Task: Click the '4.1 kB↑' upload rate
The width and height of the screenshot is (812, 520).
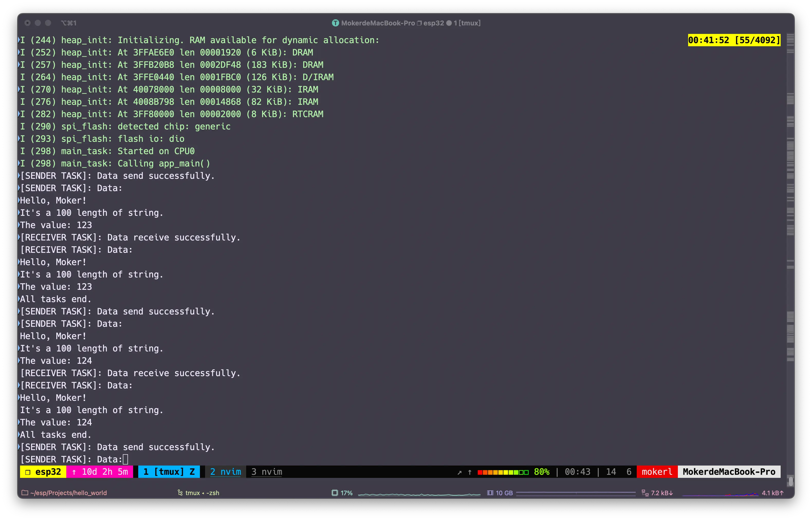Action: pos(772,493)
